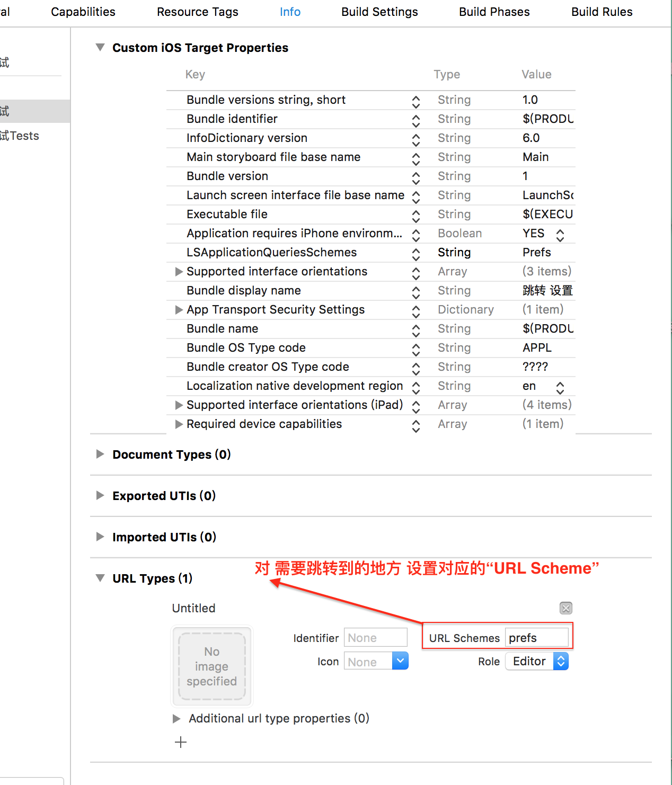The width and height of the screenshot is (672, 785).
Task: Open key stepper for InfoDictionary version
Action: point(416,140)
